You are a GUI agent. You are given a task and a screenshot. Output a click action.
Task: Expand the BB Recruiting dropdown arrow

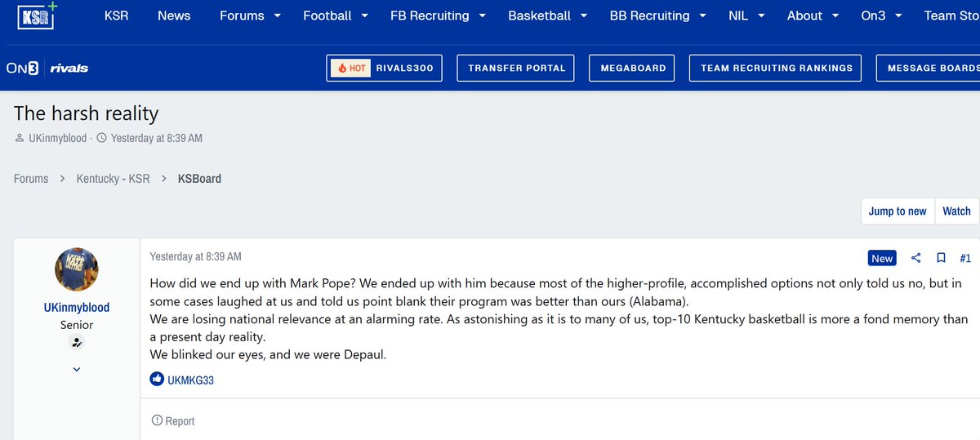[702, 16]
